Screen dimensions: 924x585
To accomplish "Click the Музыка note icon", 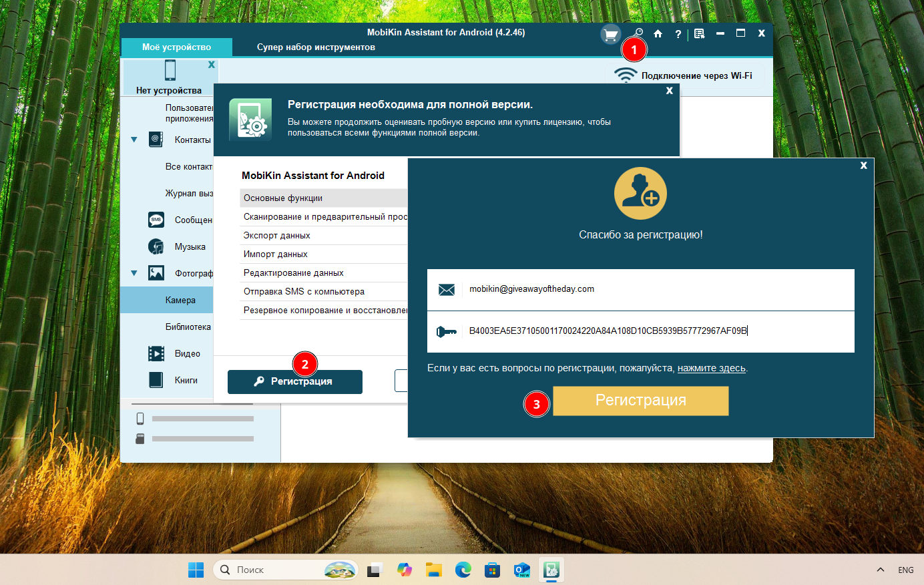I will tap(156, 246).
